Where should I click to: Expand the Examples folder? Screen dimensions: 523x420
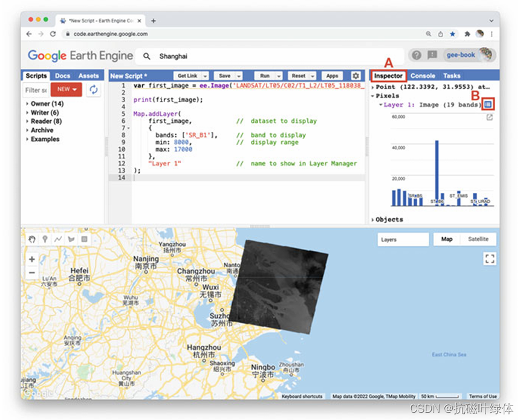click(27, 140)
